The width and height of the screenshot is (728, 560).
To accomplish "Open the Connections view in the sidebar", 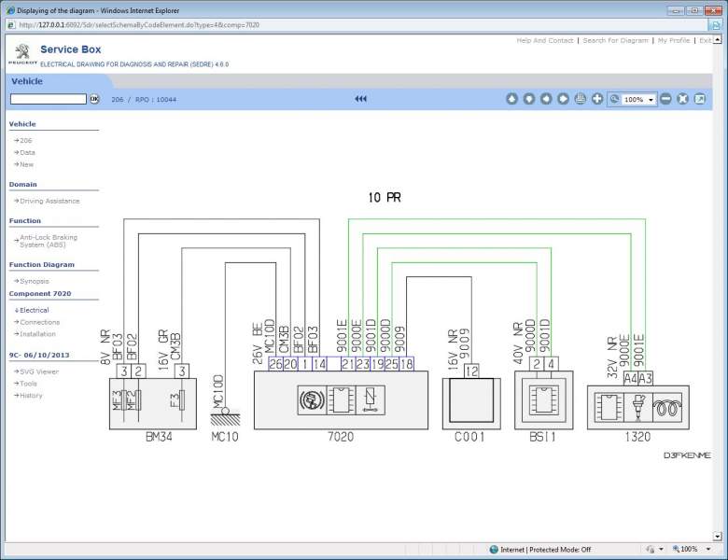I will click(37, 322).
